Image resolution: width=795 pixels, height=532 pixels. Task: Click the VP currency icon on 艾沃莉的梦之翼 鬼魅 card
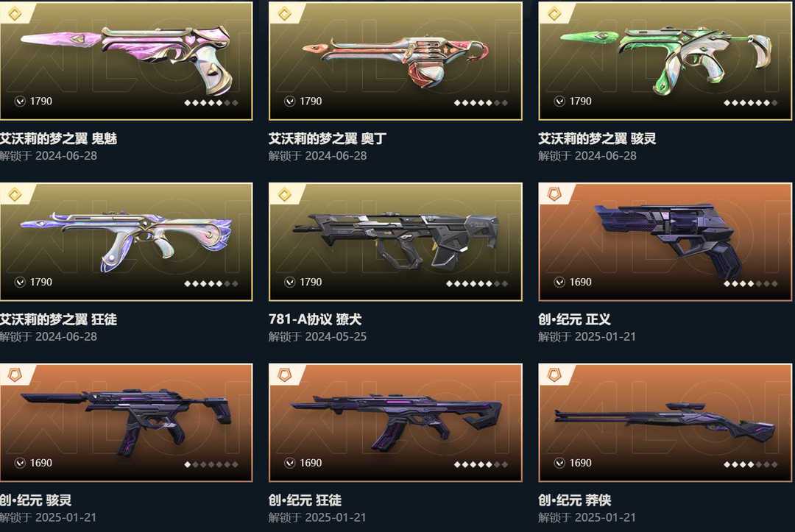pyautogui.click(x=20, y=102)
